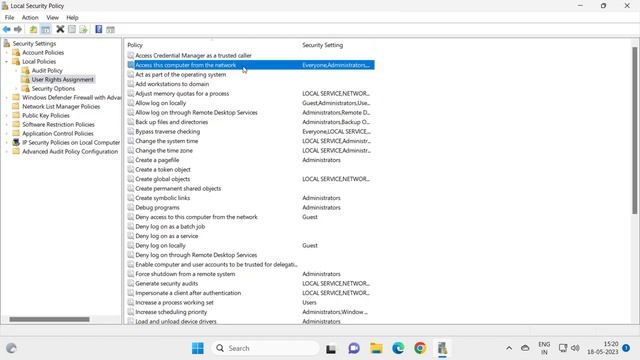Expand the Security Options node
The width and height of the screenshot is (640, 360).
pyautogui.click(x=16, y=89)
